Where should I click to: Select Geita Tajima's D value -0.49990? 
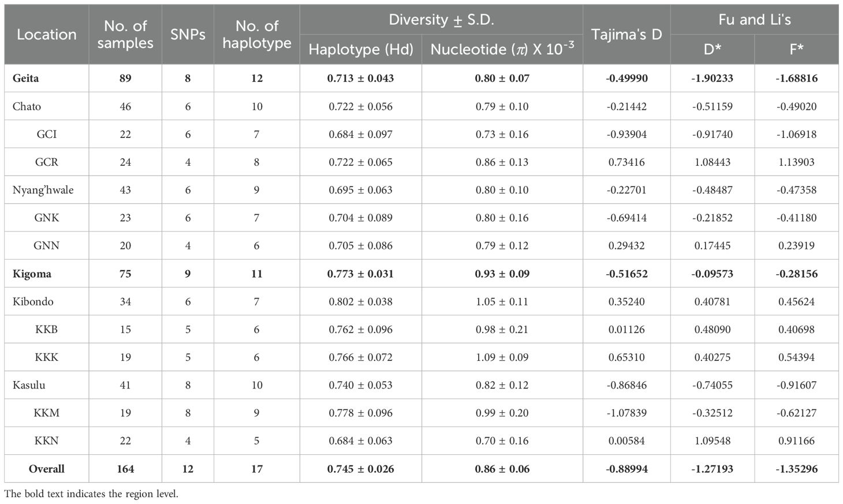coord(626,78)
